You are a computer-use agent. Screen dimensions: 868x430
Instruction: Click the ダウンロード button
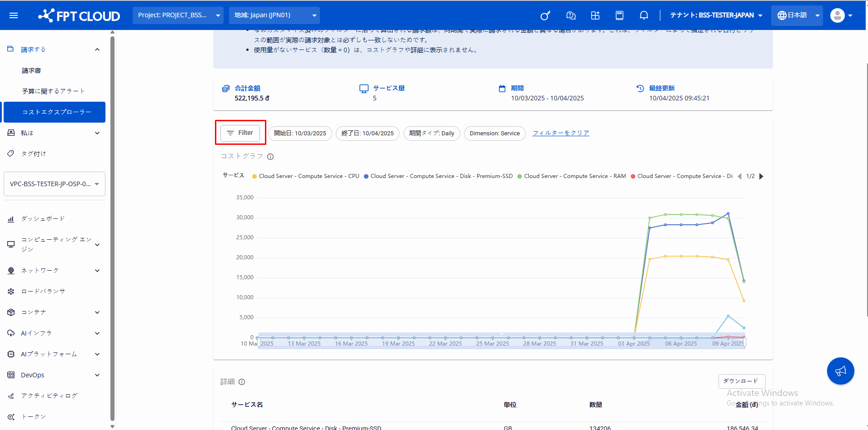pyautogui.click(x=742, y=381)
